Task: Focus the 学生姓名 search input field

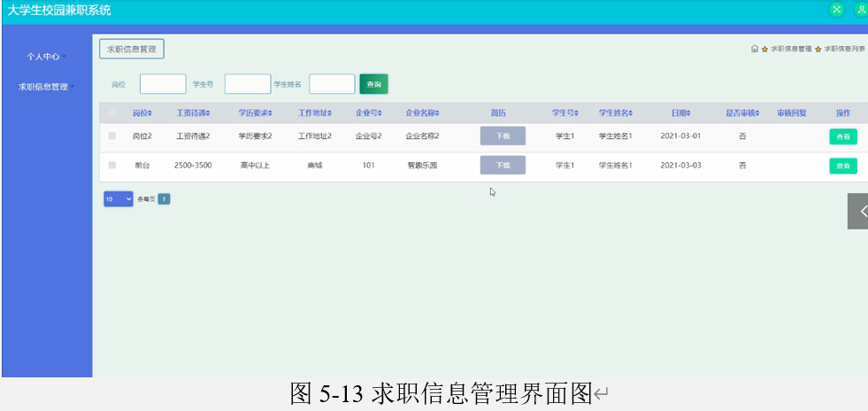Action: 332,84
